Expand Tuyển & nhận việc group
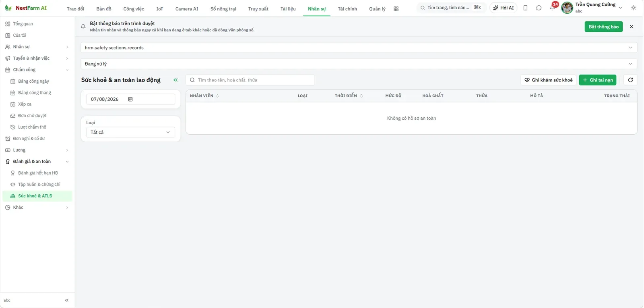This screenshot has width=644, height=308. click(x=37, y=58)
